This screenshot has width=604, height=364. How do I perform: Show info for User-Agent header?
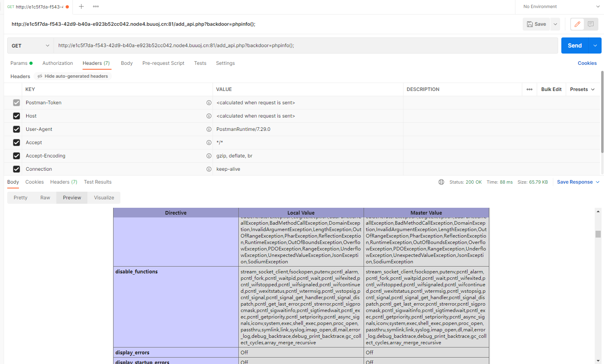click(209, 129)
